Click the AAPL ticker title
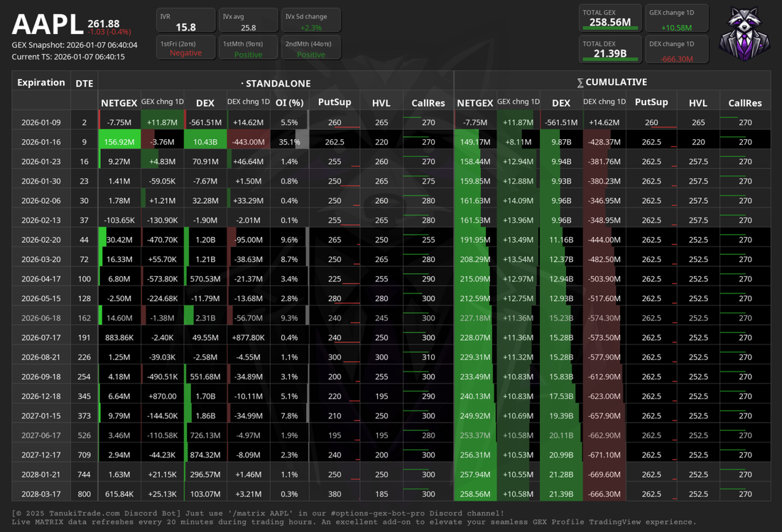 (48, 24)
